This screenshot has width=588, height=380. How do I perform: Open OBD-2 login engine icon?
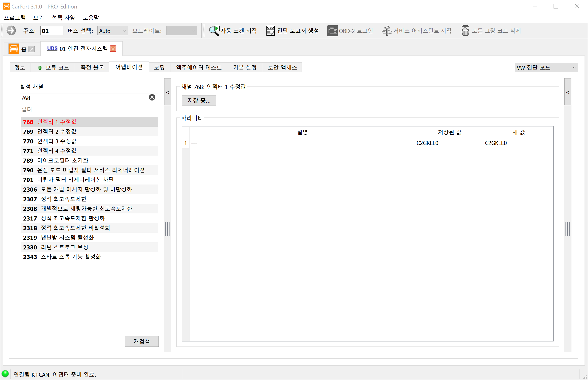coord(332,31)
